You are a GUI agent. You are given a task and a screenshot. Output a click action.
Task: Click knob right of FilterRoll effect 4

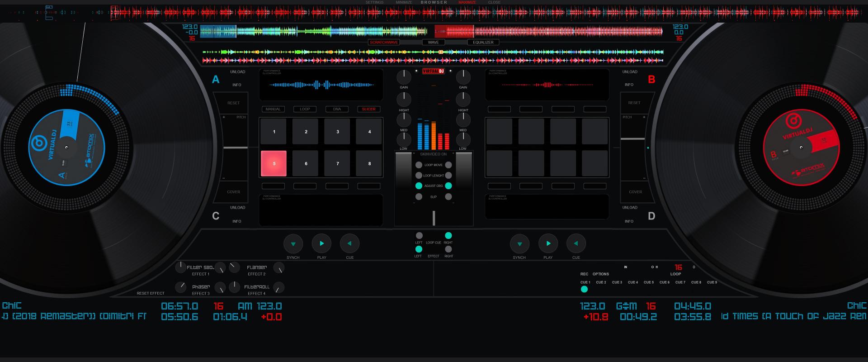point(279,287)
